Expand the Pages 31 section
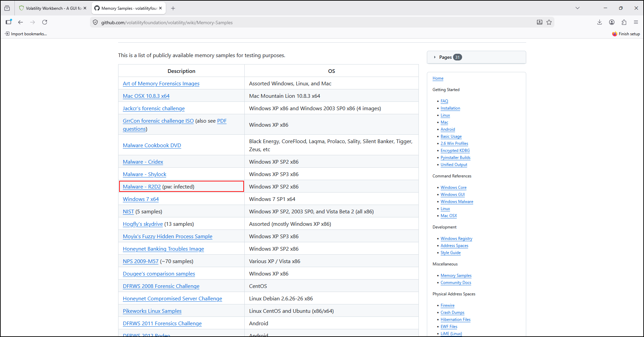Screen dimensions: 644x337 476,57
